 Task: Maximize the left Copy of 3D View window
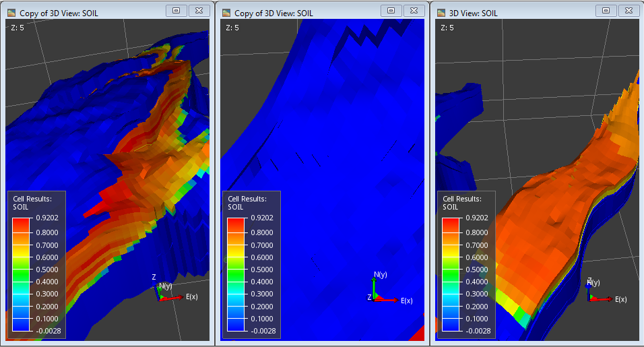[176, 11]
